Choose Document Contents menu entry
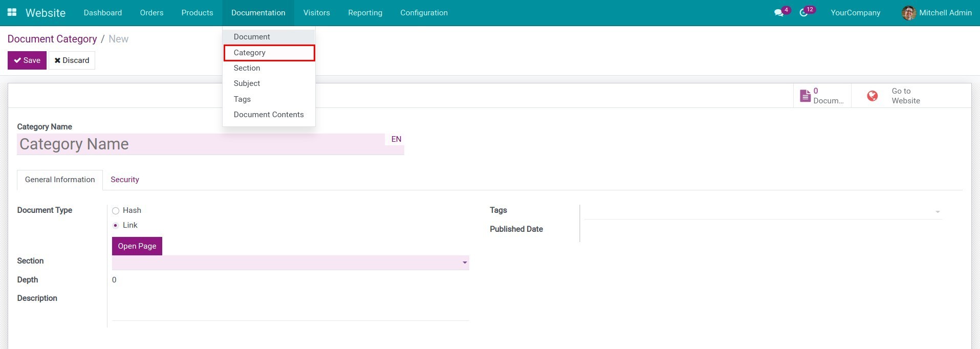 269,115
